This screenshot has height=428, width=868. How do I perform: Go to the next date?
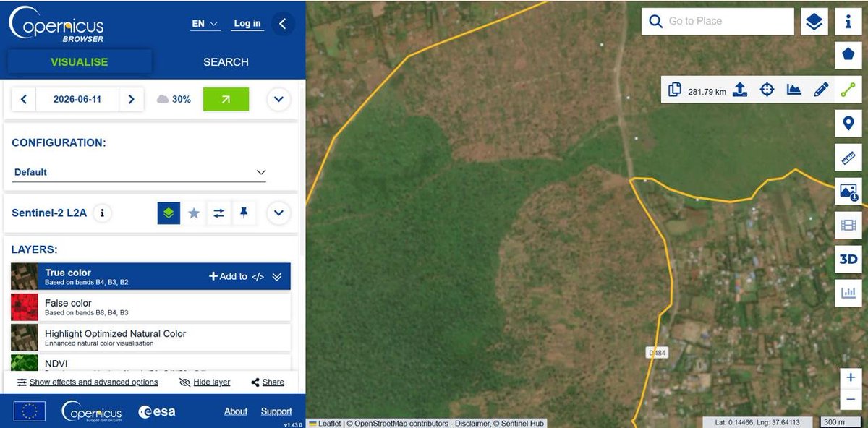131,99
